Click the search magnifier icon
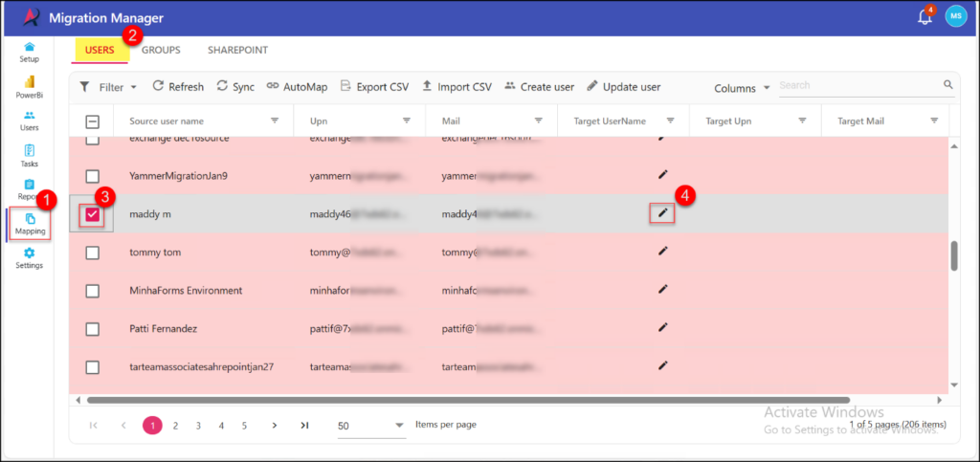The height and width of the screenshot is (462, 980). pyautogui.click(x=948, y=85)
